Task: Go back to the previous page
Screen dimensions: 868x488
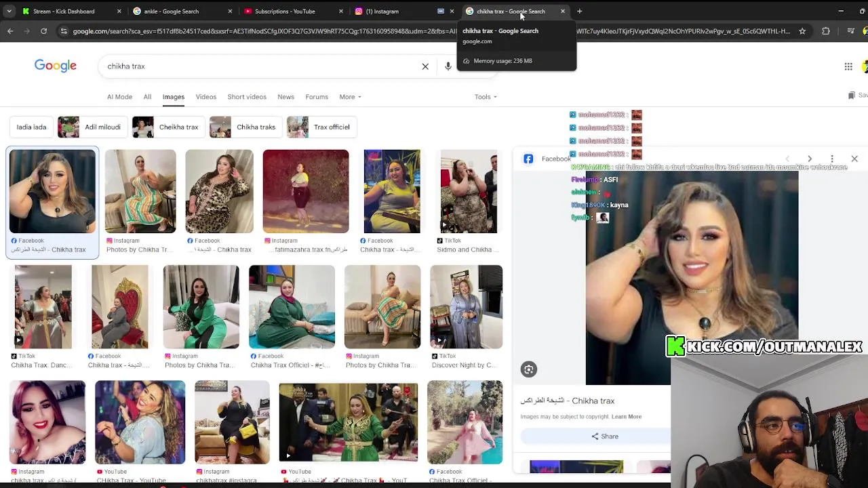Action: click(10, 31)
